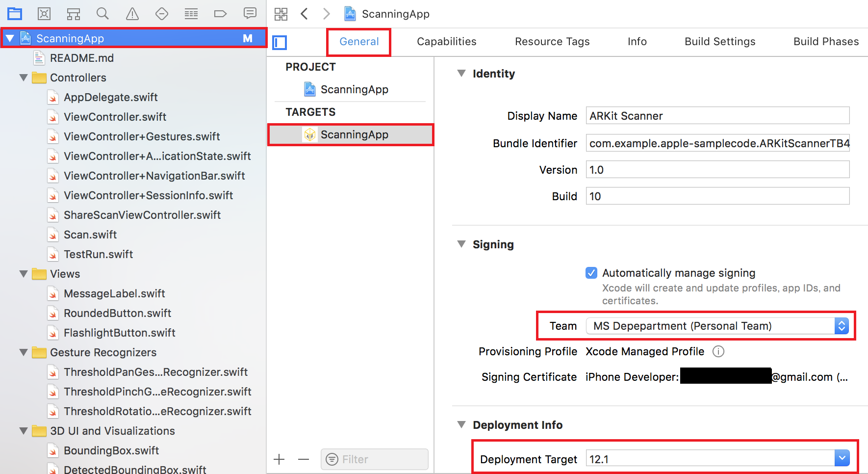Screen dimensions: 868x474
Task: Open the Project navigator folder icon
Action: [x=15, y=14]
